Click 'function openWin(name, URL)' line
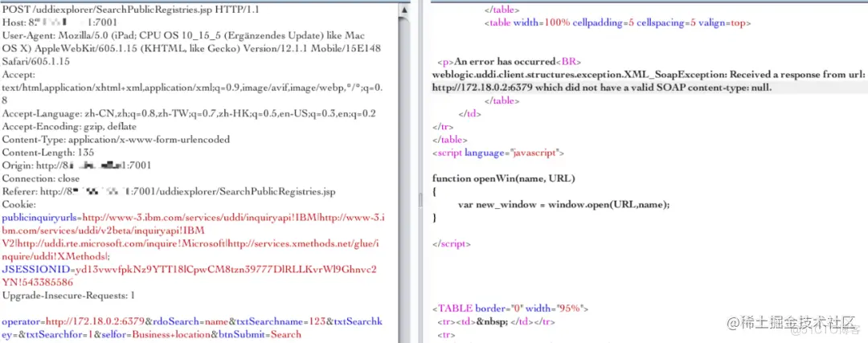 [504, 178]
